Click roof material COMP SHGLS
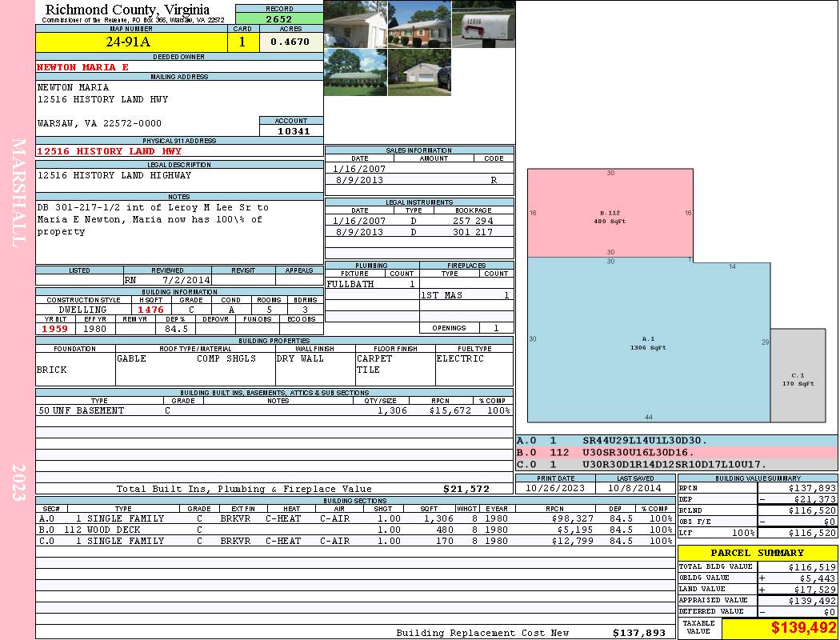This screenshot has height=640, width=840. click(x=226, y=358)
